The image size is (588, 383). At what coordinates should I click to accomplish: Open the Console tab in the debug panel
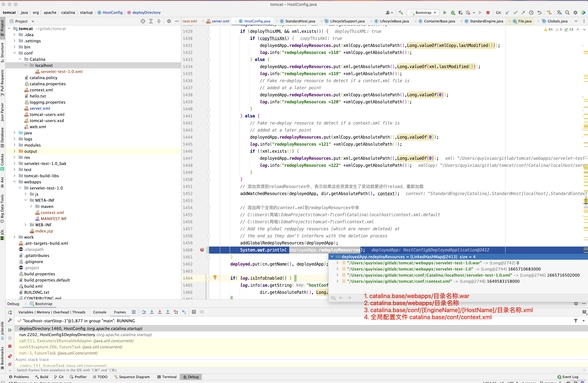(100, 312)
